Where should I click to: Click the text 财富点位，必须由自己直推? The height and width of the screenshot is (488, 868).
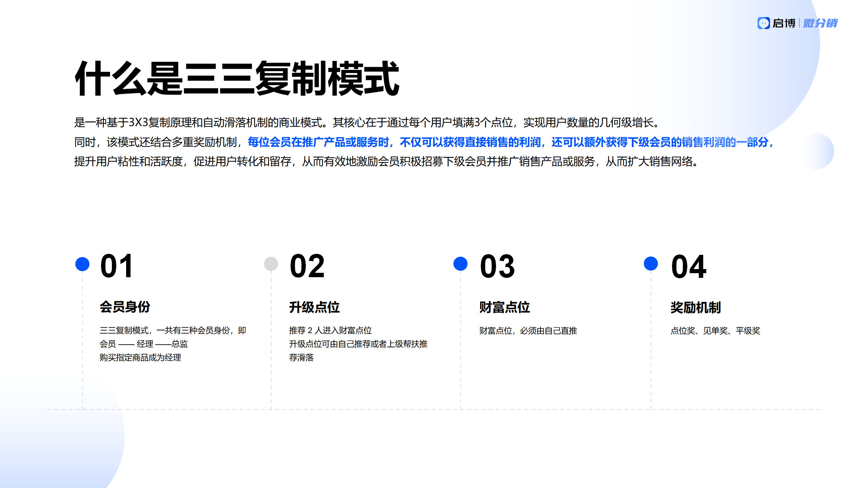(x=528, y=331)
